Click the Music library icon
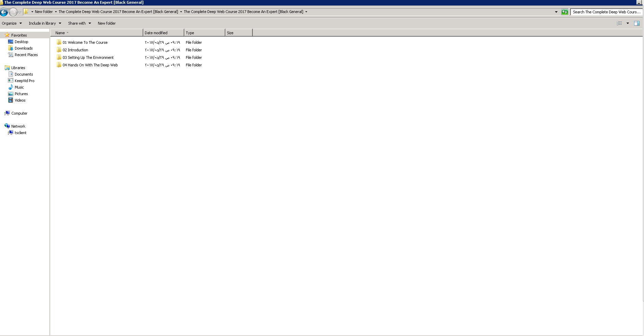Screen dimensions: 644x336 [11, 87]
